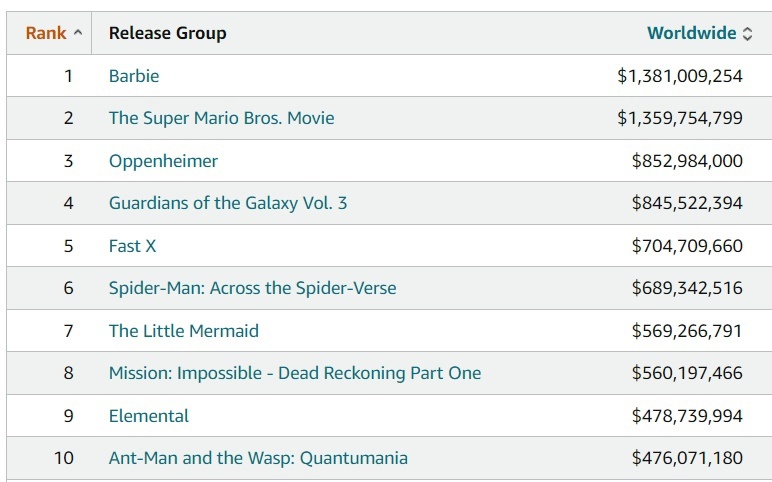Viewport: 772px width, 482px height.
Task: Go to the Oppenheimer page
Action: (163, 161)
